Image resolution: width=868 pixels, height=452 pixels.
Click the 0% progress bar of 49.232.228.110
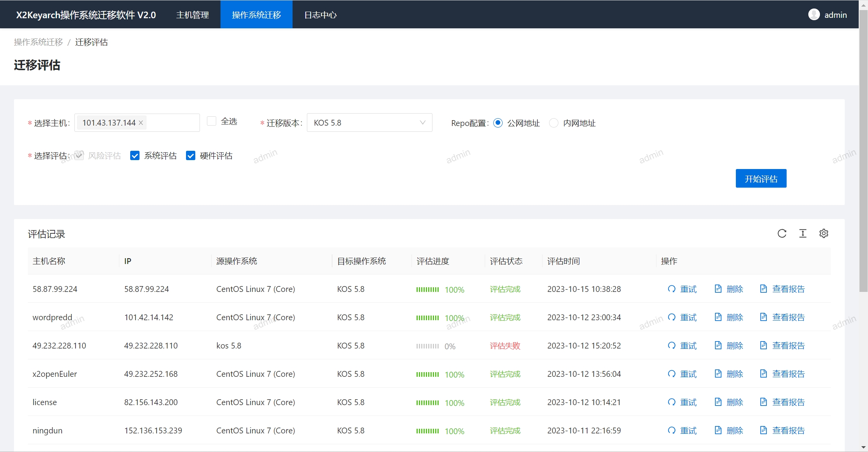pos(427,346)
